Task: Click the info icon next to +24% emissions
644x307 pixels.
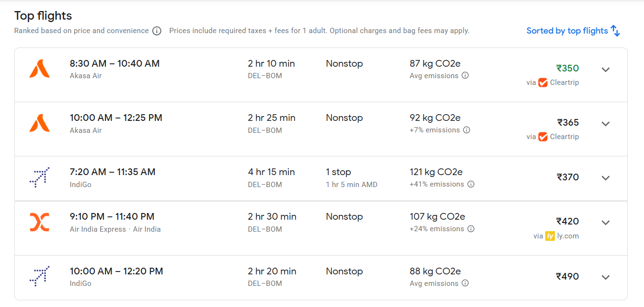Action: 471,229
